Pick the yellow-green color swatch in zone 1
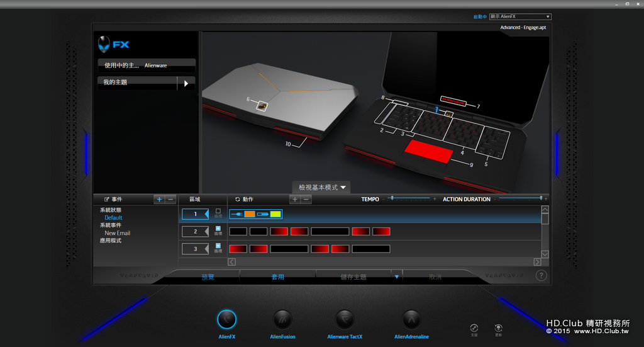The image size is (644, 347). pos(275,214)
